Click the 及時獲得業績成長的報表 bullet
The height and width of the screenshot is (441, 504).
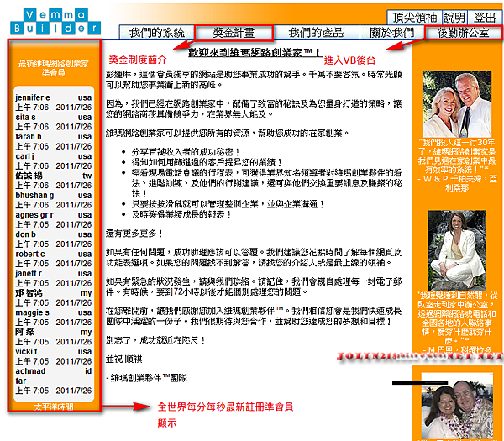[181, 214]
